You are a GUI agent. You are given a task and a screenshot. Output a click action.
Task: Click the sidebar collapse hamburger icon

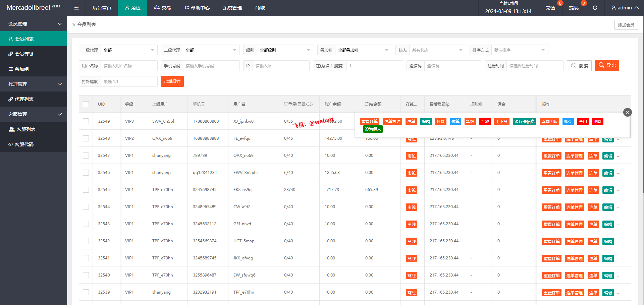pyautogui.click(x=76, y=8)
